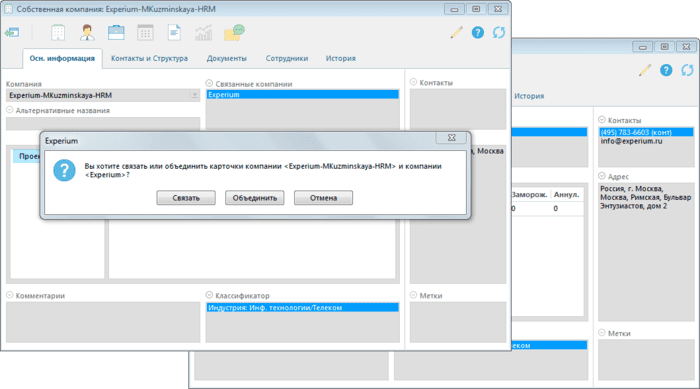Viewport: 700px width, 389px height.
Task: Open the calendar grid icon in toolbar
Action: [x=145, y=33]
